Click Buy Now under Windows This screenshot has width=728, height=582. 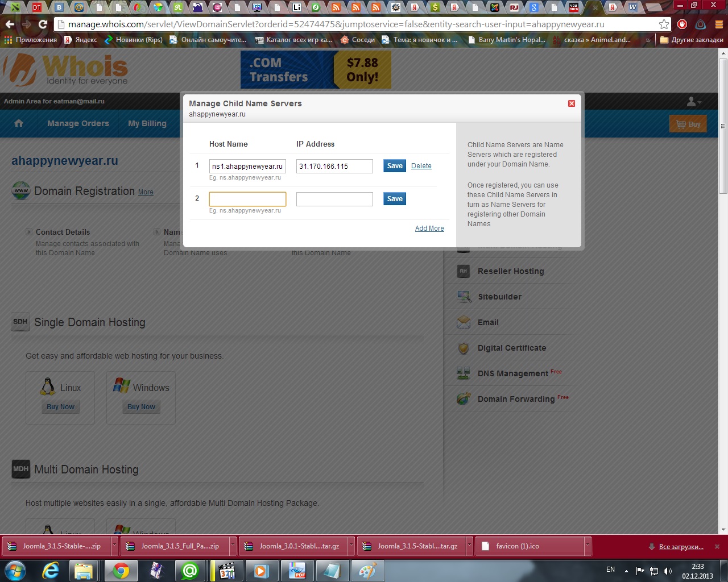[141, 407]
